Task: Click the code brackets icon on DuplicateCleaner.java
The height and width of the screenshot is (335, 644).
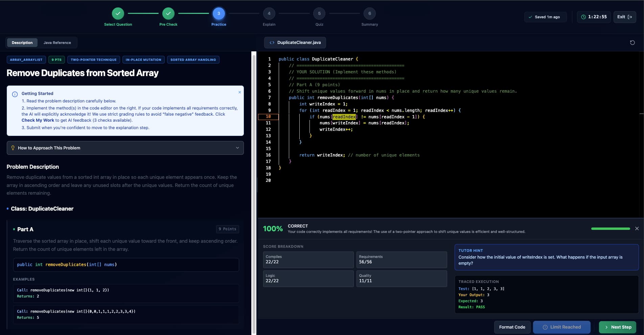Action: coord(272,42)
